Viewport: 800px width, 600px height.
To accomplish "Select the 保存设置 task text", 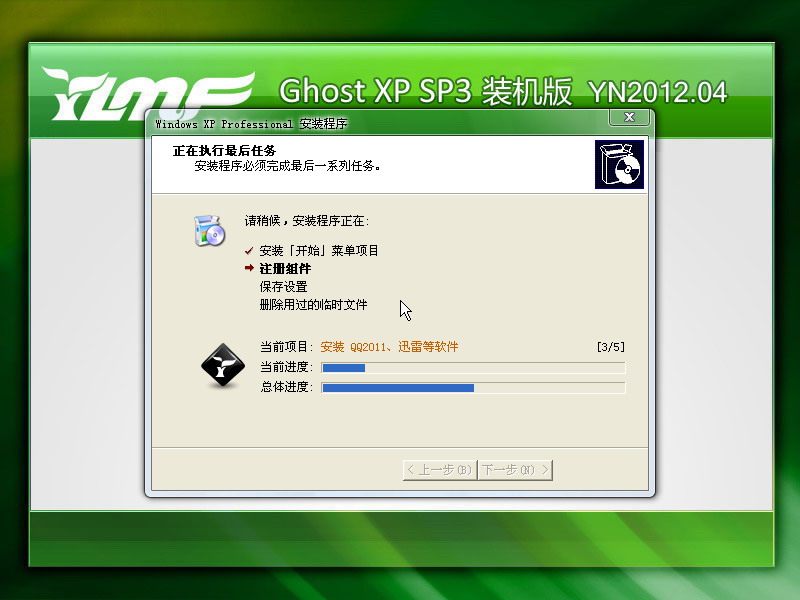I will [283, 286].
